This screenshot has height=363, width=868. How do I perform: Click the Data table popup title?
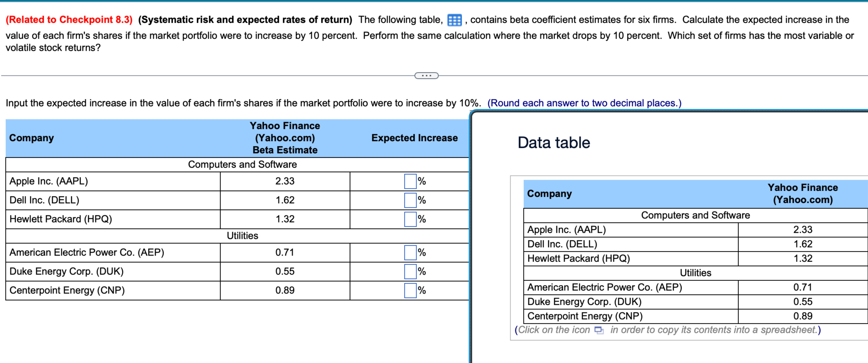tap(554, 142)
